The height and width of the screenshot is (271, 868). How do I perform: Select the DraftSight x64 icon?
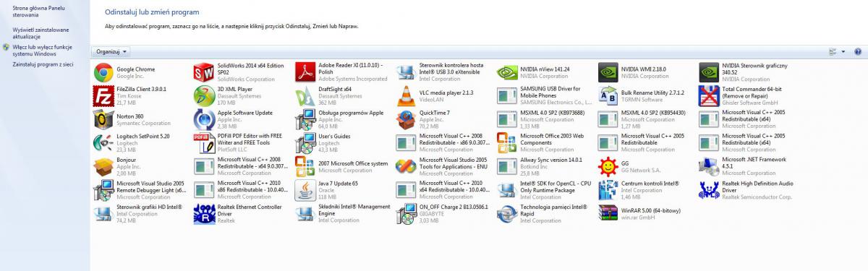pos(305,95)
